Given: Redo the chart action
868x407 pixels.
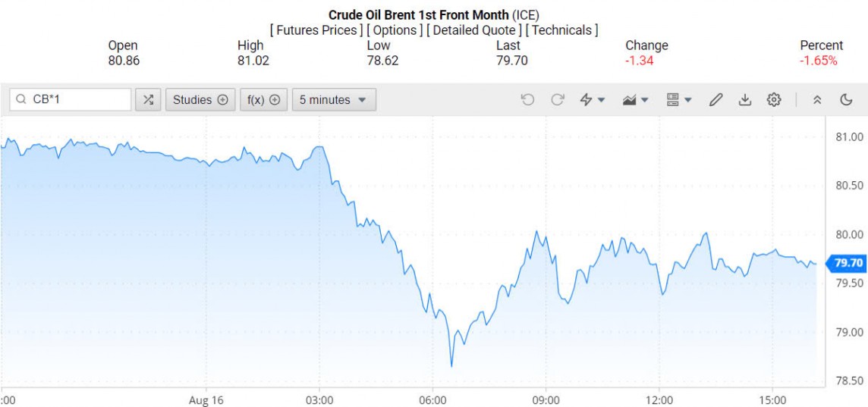Looking at the screenshot, I should point(558,100).
